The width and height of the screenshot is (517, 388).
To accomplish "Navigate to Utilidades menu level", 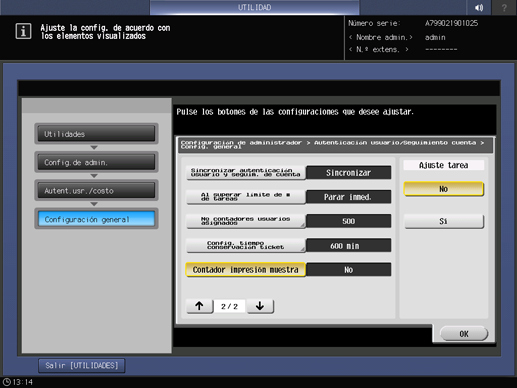I will tap(96, 134).
